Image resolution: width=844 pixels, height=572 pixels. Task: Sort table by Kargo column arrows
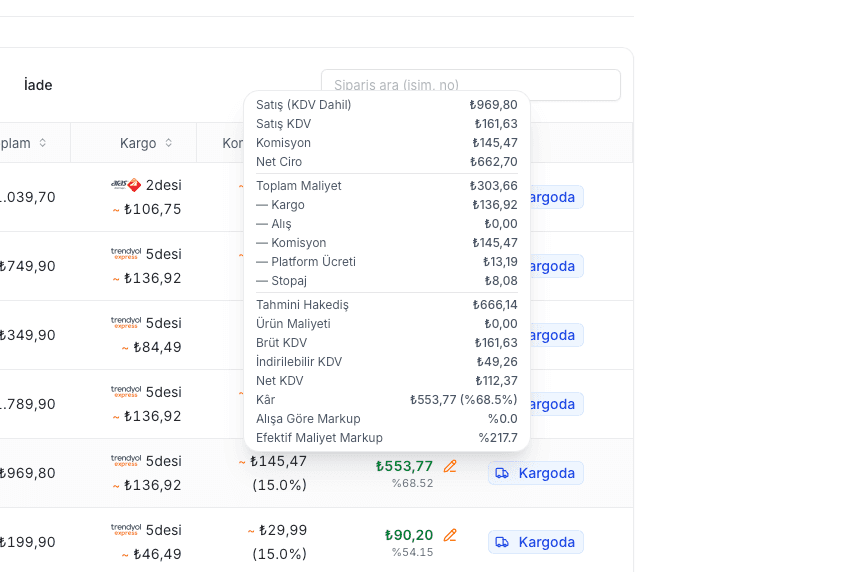click(x=168, y=143)
